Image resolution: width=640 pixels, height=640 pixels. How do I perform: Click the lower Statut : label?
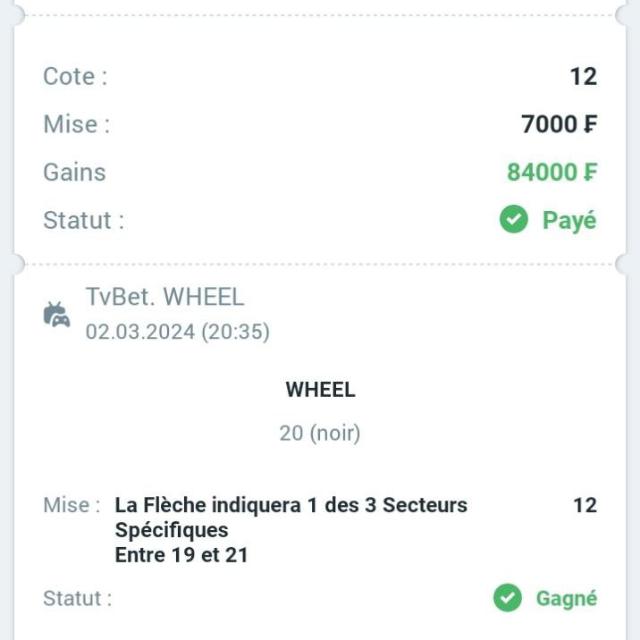(x=78, y=598)
